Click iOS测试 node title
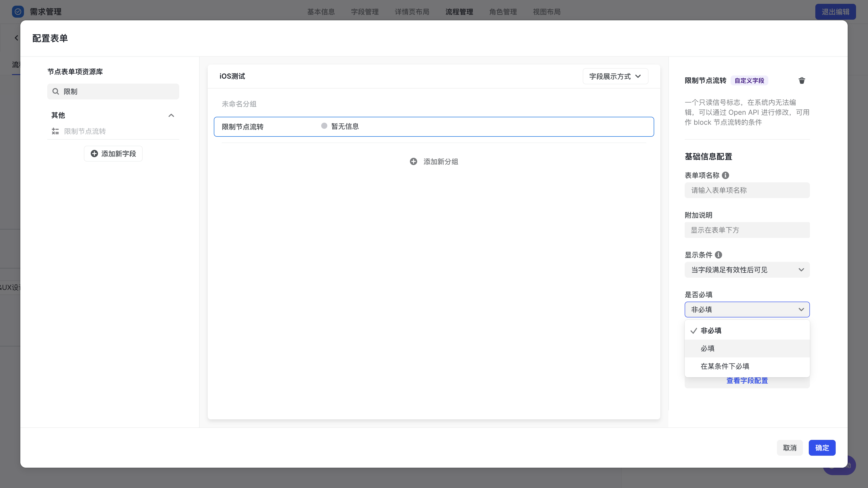 [232, 76]
